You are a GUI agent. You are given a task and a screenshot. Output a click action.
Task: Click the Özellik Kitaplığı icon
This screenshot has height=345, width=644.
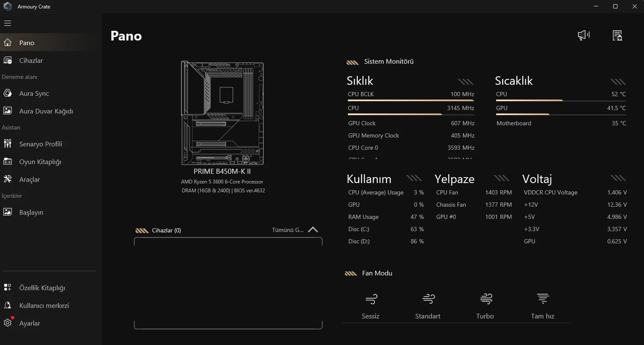click(8, 288)
